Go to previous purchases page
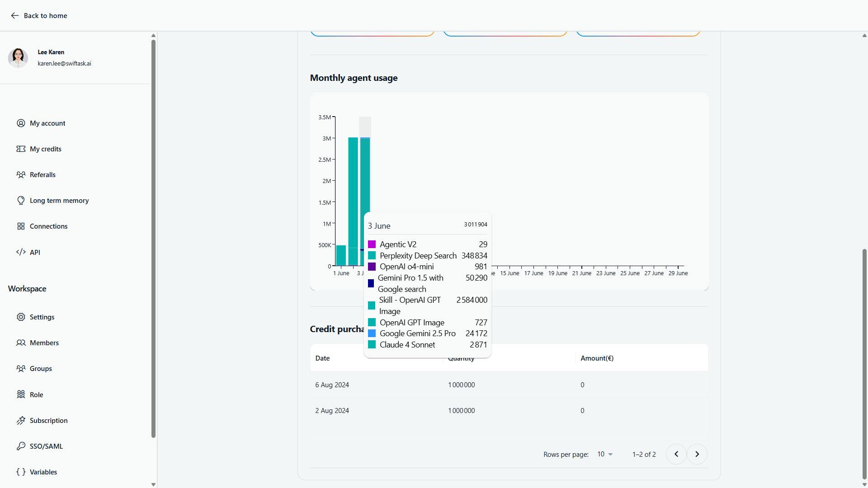The height and width of the screenshot is (488, 868). [x=676, y=455]
